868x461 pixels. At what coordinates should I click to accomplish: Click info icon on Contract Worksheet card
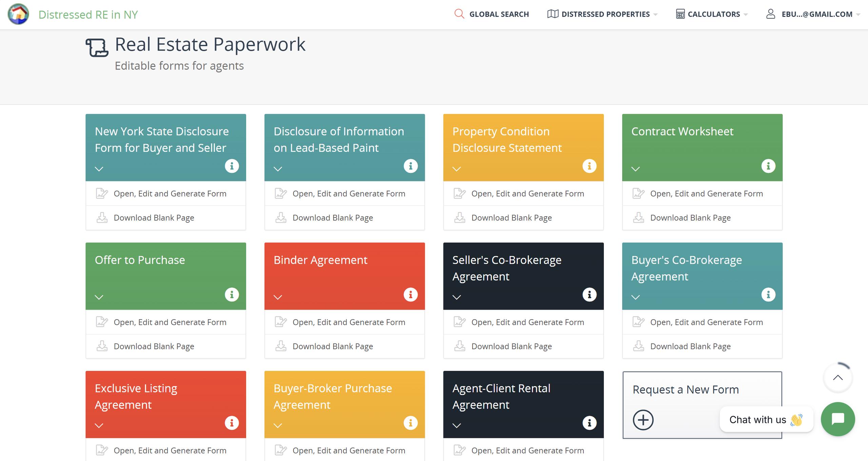pos(768,166)
